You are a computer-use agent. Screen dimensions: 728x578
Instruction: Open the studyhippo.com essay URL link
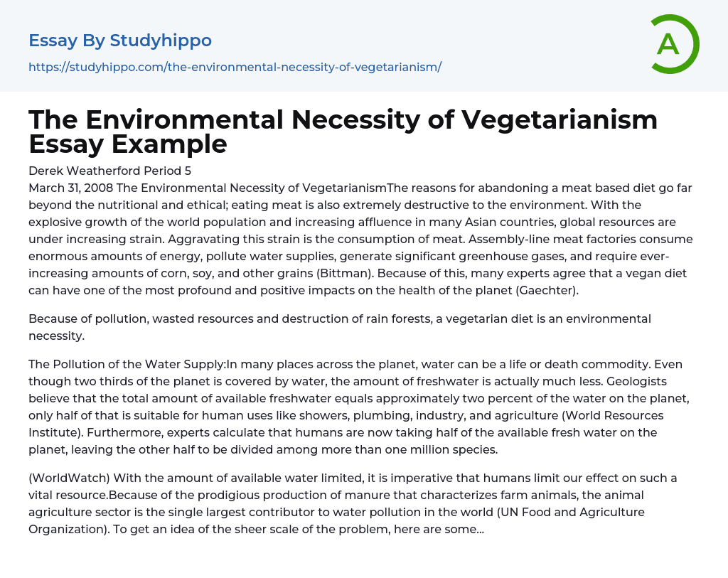tap(235, 67)
